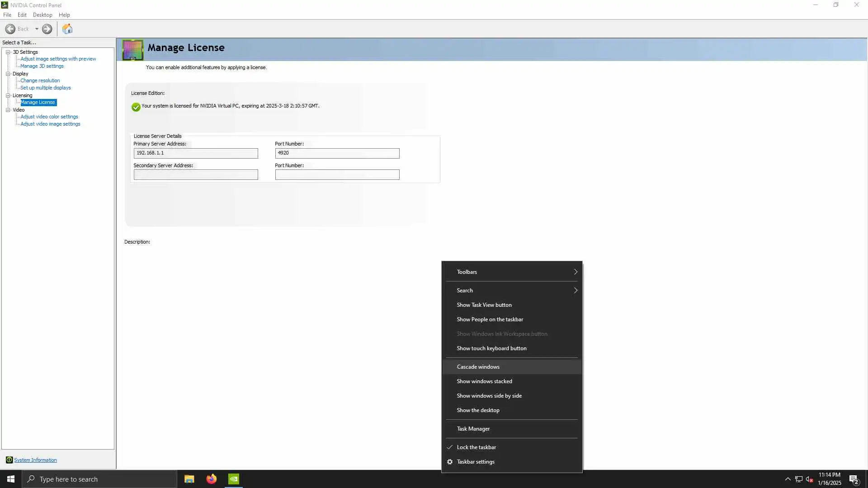Click NVIDIA Control Panel taskbar icon
The height and width of the screenshot is (488, 868).
click(x=234, y=479)
